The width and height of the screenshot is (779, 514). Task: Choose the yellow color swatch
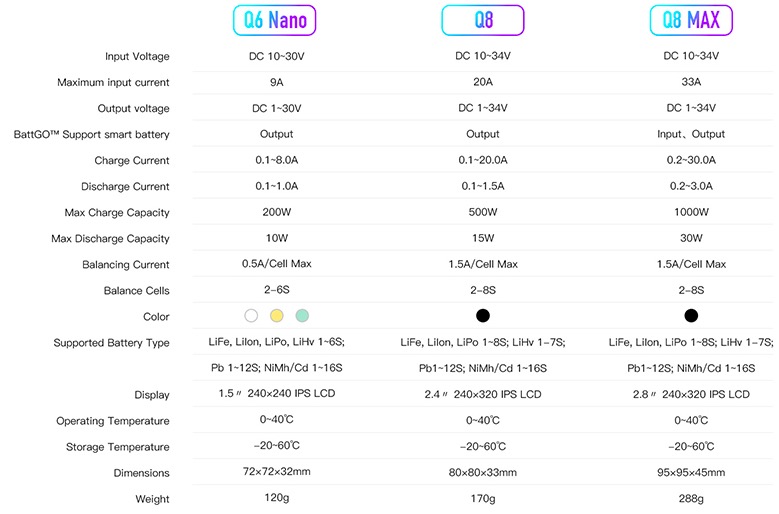[x=277, y=316]
